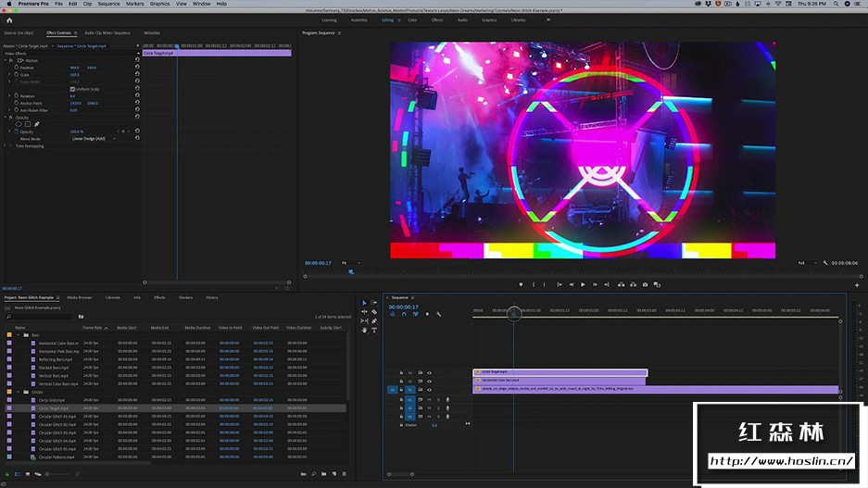
Task: Select the Type tool
Action: click(374, 330)
